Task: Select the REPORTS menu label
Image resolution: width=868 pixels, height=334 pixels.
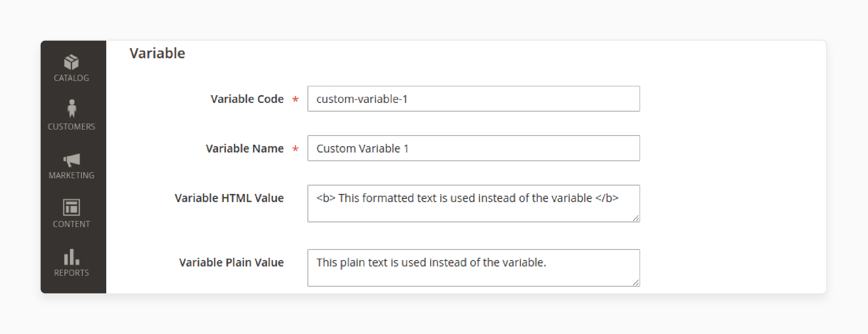Action: point(71,273)
